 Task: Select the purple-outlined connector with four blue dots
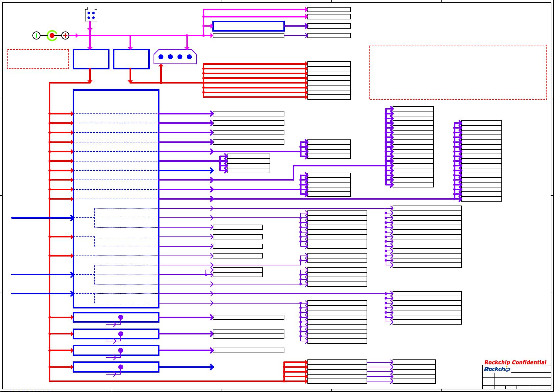coord(175,57)
